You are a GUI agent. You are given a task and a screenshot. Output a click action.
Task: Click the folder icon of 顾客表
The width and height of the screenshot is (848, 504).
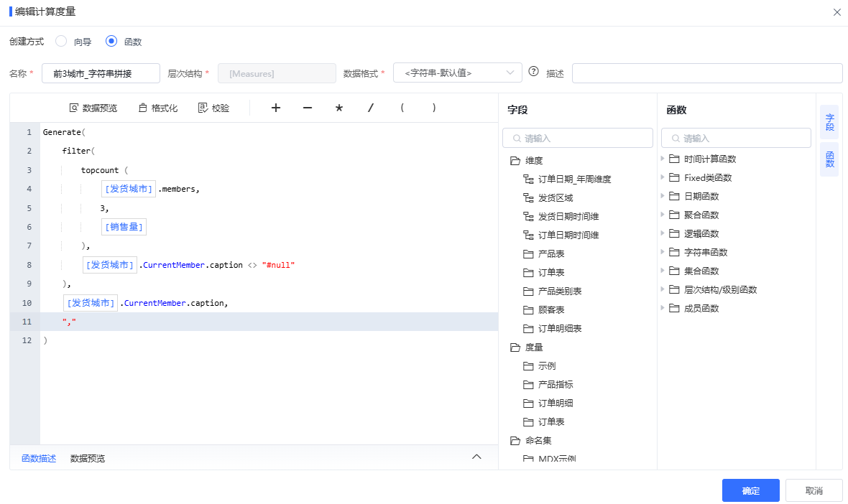coord(528,310)
